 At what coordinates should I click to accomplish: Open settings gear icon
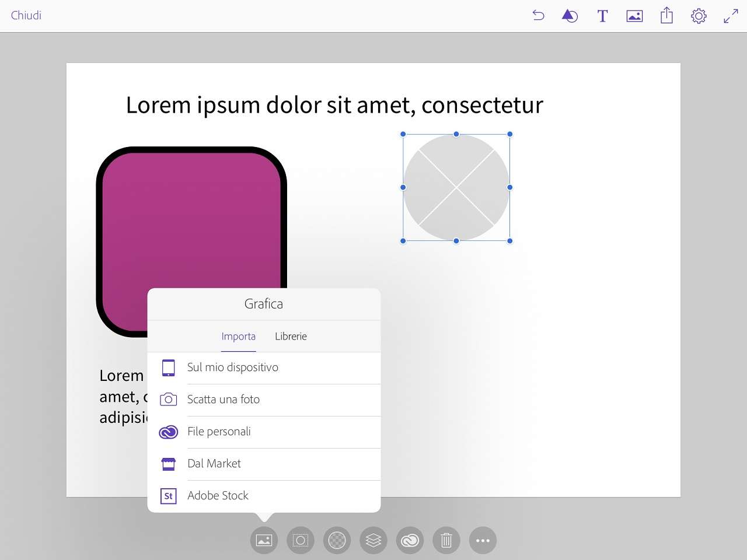[x=699, y=16]
